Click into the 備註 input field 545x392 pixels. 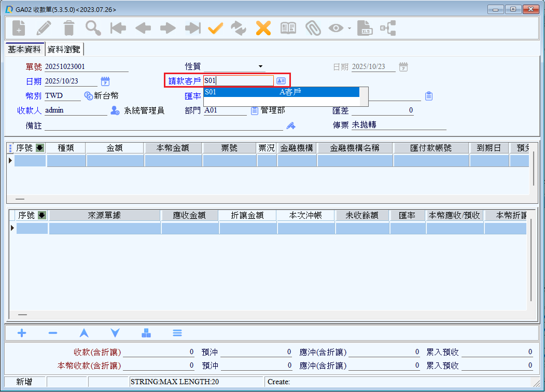click(163, 125)
